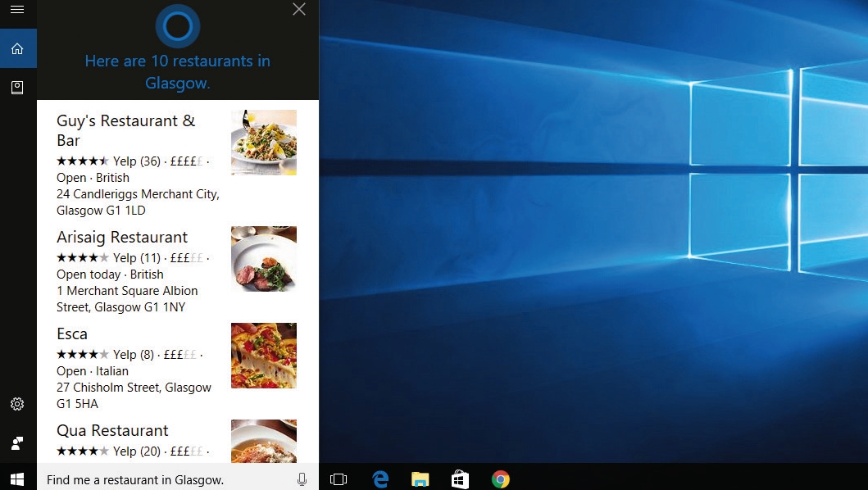Click "1 Merchant Square Albion" address line
This screenshot has height=490, width=868.
coord(127,291)
